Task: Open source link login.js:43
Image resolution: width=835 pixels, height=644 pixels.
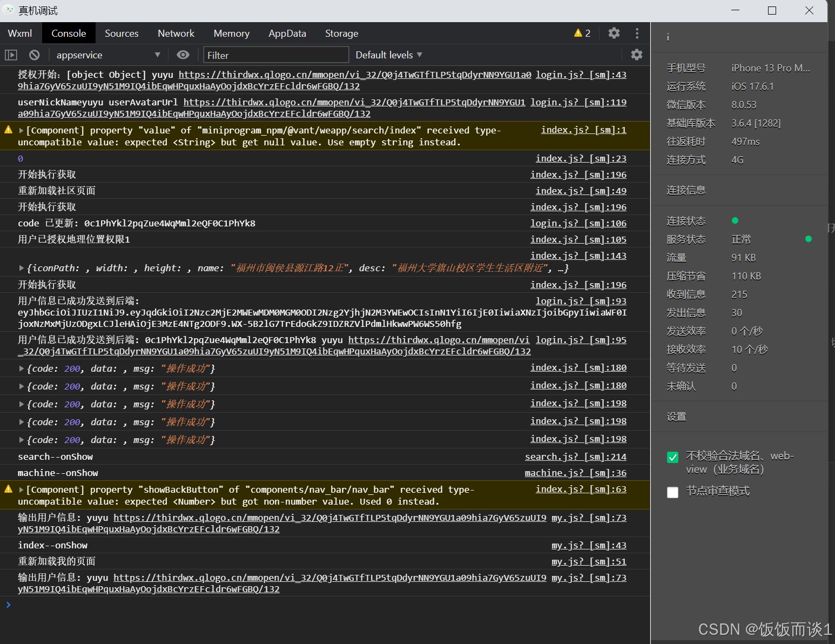Action: 581,75
